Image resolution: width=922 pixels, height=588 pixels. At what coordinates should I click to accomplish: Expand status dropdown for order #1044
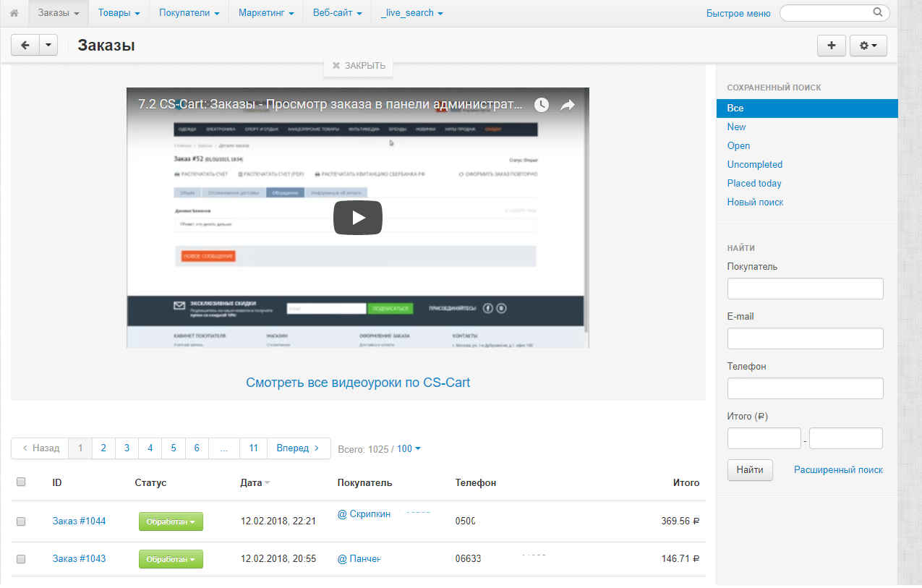(x=171, y=521)
